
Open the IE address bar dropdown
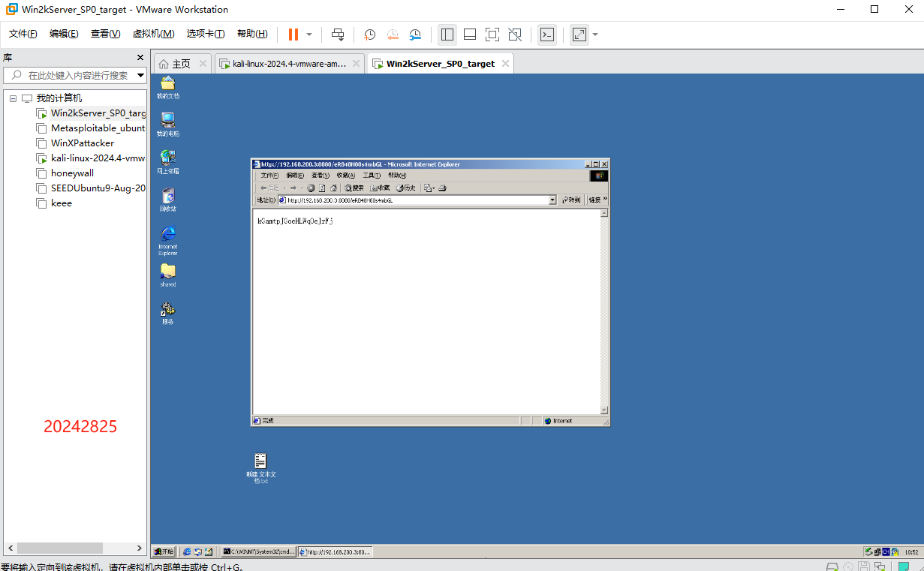[x=552, y=200]
